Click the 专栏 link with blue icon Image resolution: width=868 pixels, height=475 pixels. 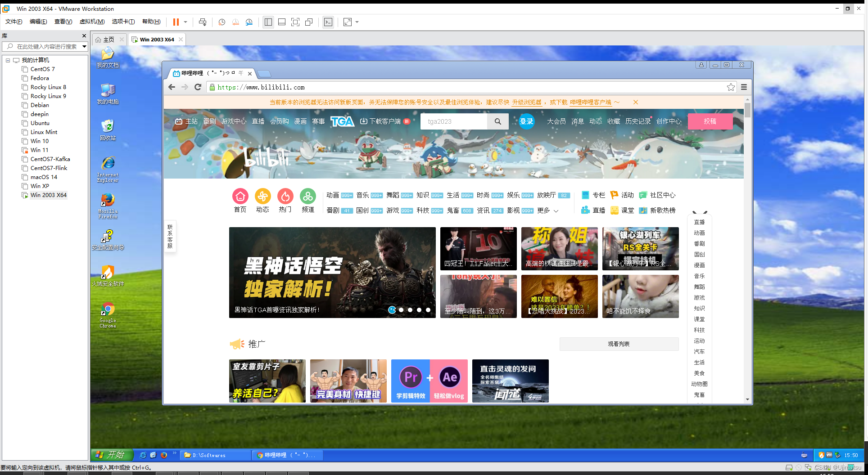(593, 195)
